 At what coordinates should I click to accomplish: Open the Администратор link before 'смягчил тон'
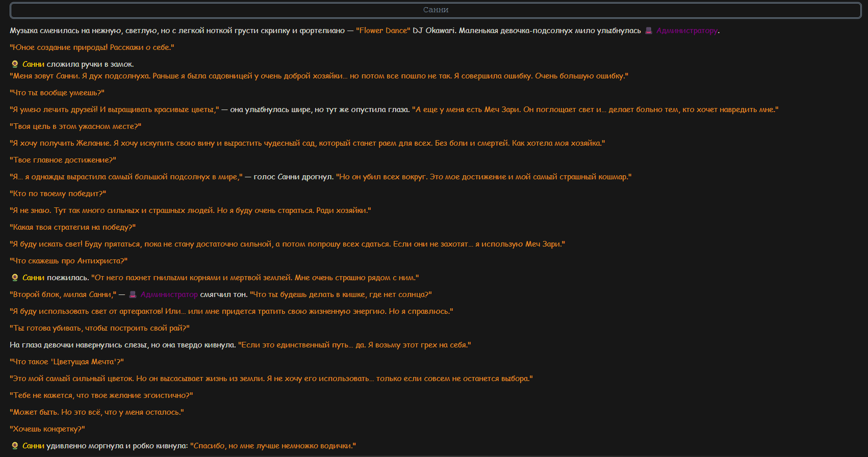169,294
